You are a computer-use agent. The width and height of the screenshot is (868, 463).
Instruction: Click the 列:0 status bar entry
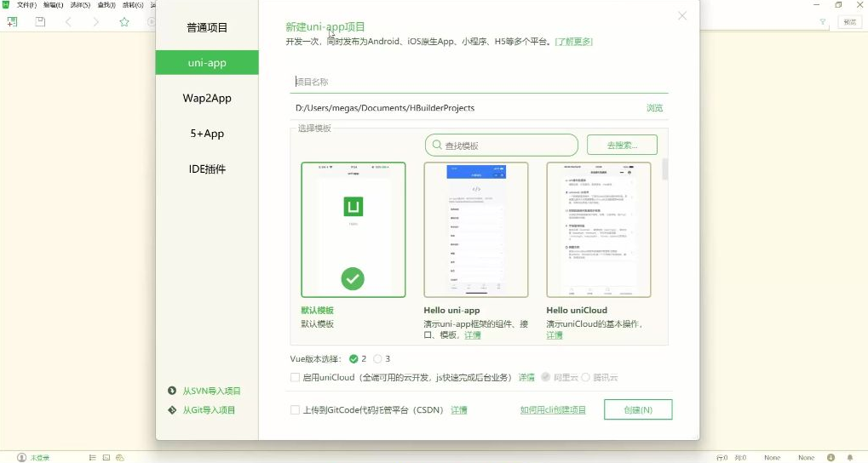point(740,458)
